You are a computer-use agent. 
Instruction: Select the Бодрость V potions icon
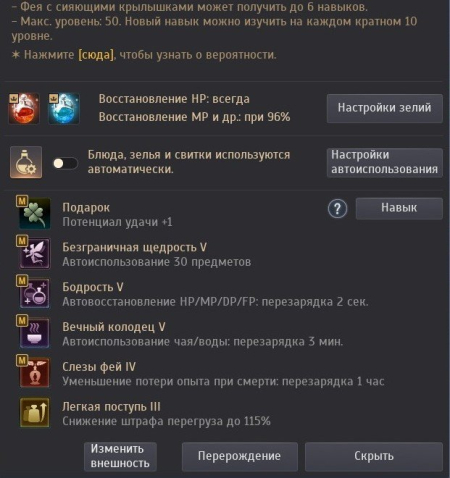(35, 293)
